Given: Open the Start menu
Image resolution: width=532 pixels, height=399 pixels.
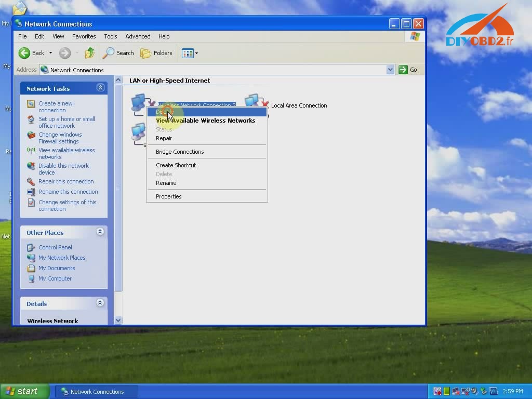Looking at the screenshot, I should click(21, 391).
